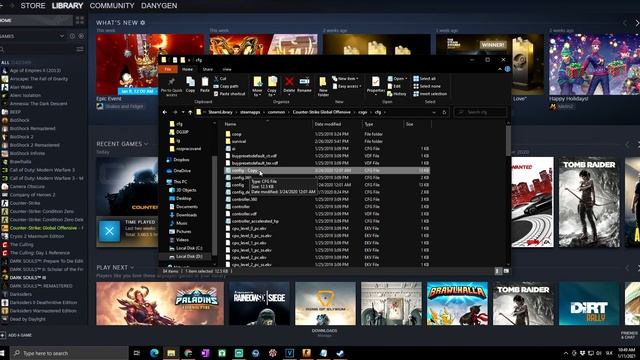Refresh the cfg folder view

pyautogui.click(x=444, y=112)
